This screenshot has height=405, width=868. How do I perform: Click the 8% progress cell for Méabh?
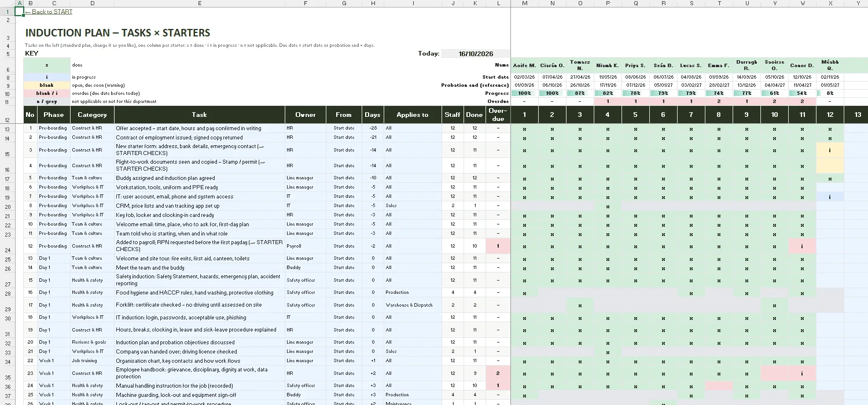[830, 93]
